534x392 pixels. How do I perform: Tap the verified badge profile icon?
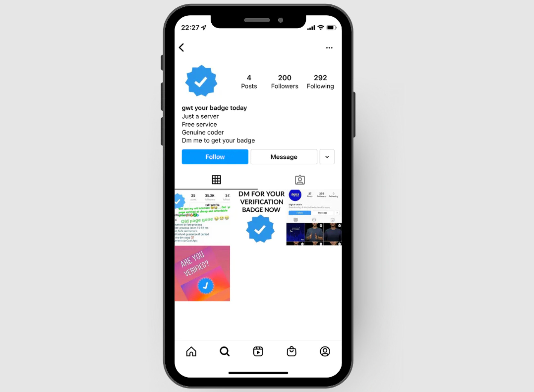pos(202,81)
